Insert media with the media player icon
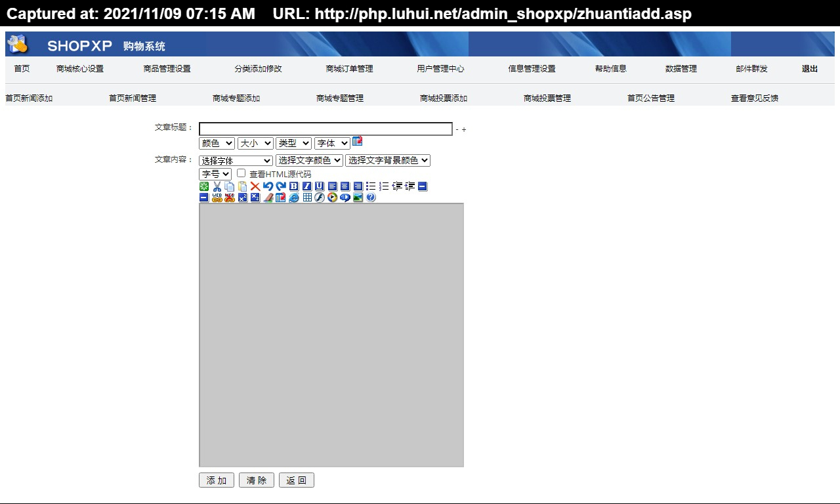This screenshot has width=840, height=504. [x=333, y=198]
